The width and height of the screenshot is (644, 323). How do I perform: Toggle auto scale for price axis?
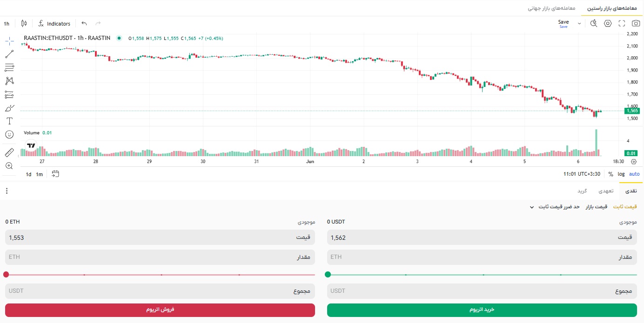tap(634, 174)
